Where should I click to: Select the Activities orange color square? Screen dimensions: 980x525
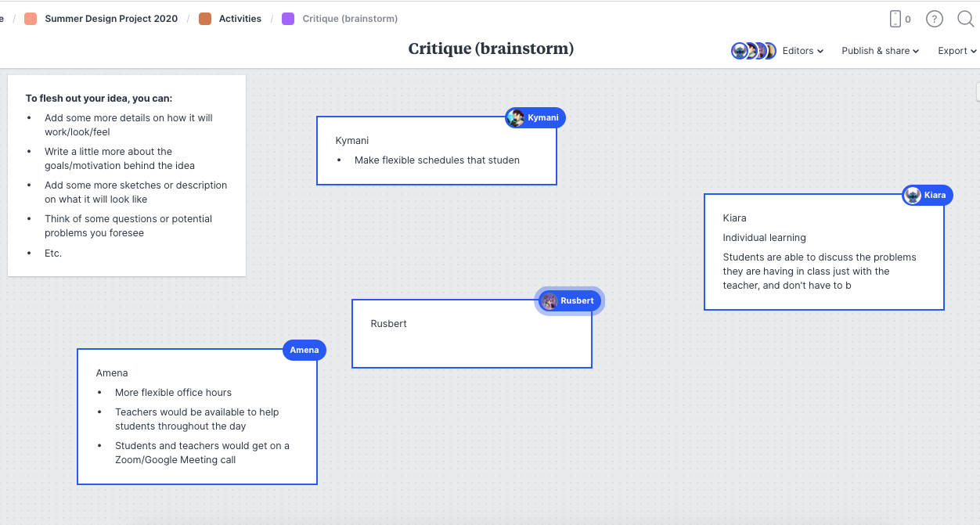click(x=205, y=19)
